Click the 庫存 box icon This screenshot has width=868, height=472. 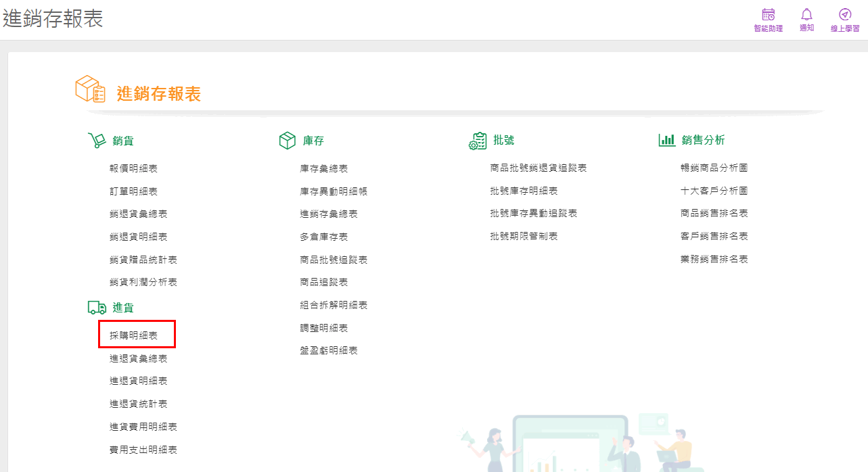coord(288,141)
